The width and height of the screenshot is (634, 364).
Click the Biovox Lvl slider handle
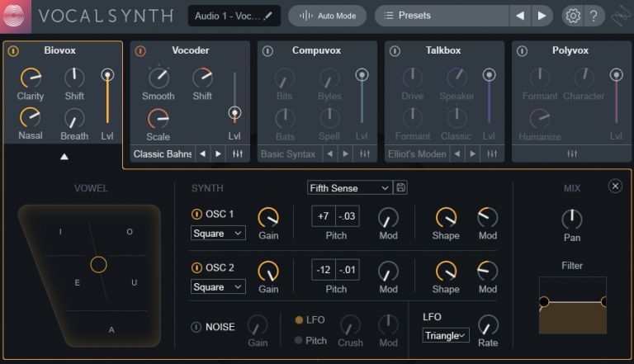[107, 75]
